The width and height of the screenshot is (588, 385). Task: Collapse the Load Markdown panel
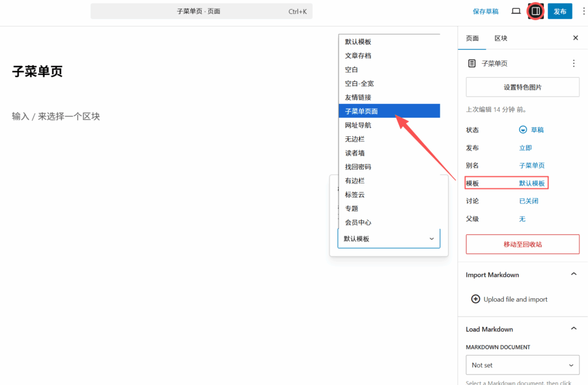pos(573,329)
